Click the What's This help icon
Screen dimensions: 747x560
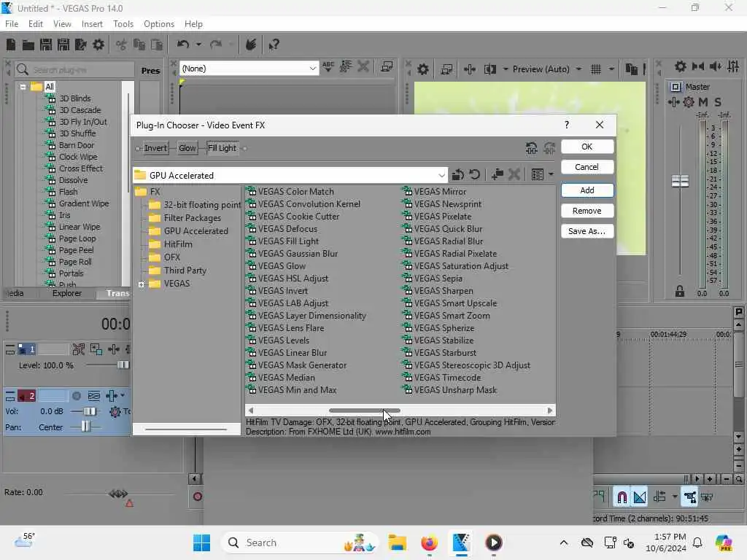click(274, 44)
